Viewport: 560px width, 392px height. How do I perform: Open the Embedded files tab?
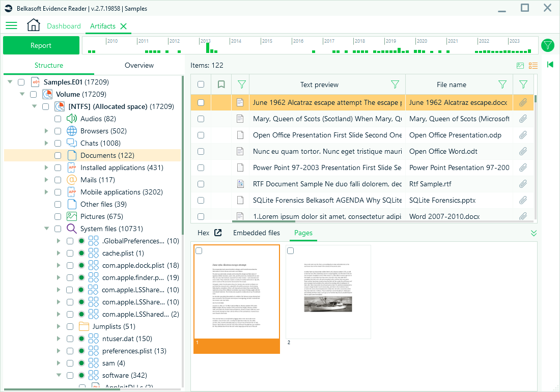(x=257, y=233)
